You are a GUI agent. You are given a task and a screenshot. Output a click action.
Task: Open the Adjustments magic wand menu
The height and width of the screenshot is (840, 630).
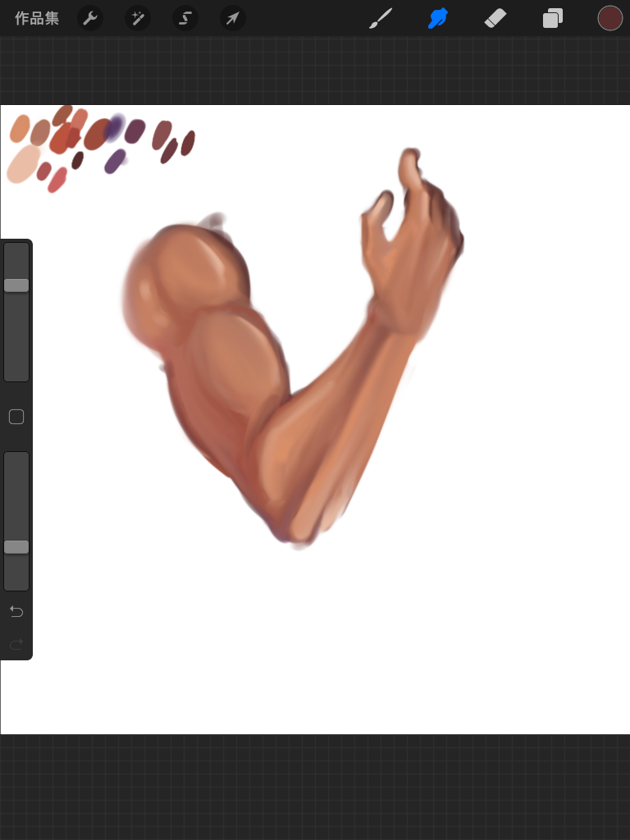click(138, 19)
